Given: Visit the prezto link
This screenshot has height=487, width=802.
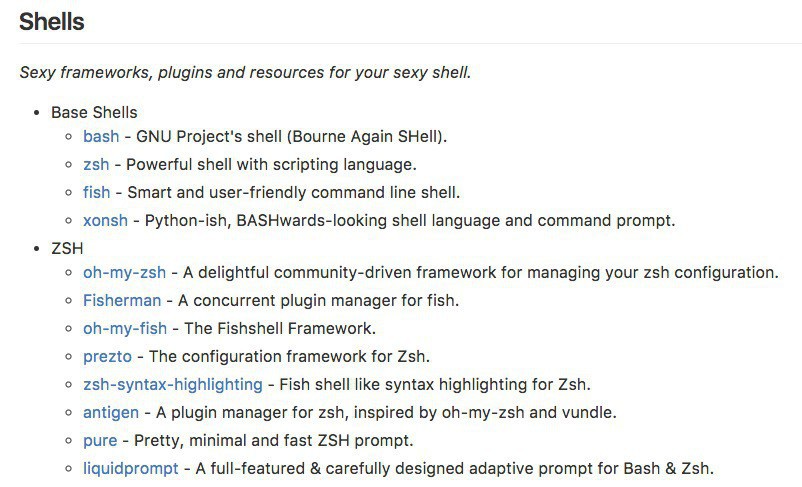Looking at the screenshot, I should coord(109,356).
